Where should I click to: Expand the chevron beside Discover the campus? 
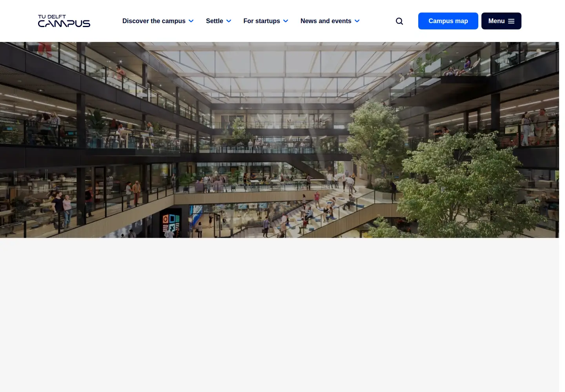tap(191, 21)
